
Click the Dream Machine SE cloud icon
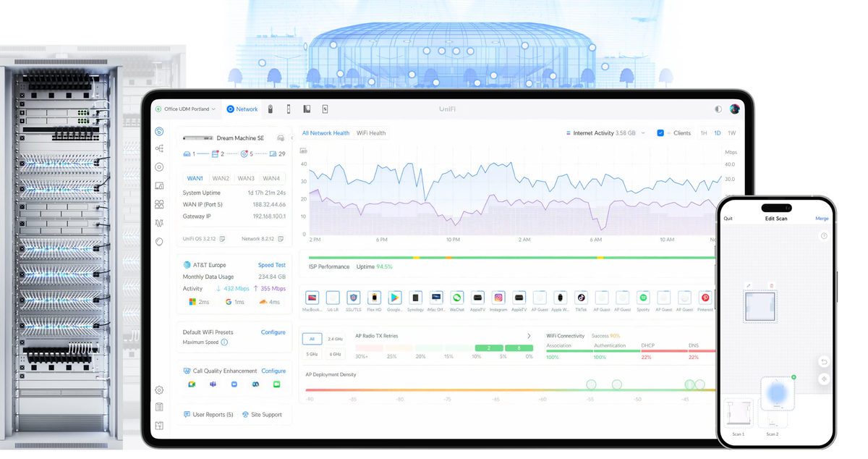point(280,138)
